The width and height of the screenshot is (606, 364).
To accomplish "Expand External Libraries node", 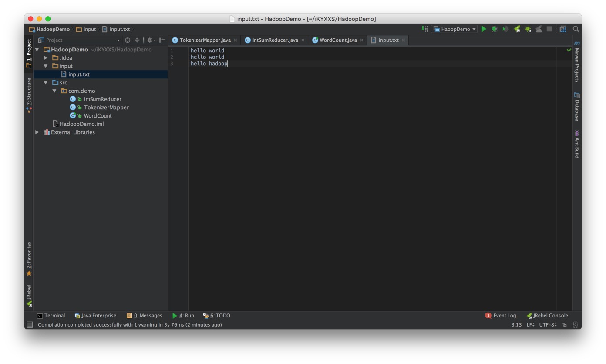I will [x=37, y=132].
